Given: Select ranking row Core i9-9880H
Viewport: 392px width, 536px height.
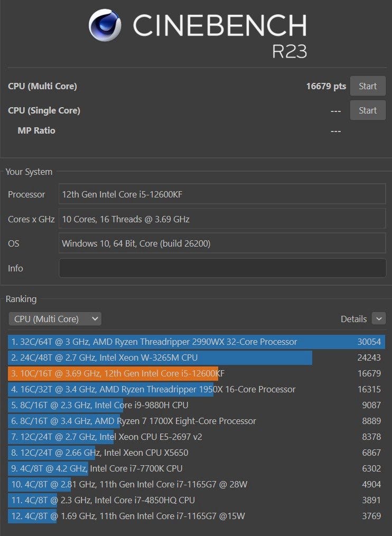Looking at the screenshot, I should [x=197, y=405].
